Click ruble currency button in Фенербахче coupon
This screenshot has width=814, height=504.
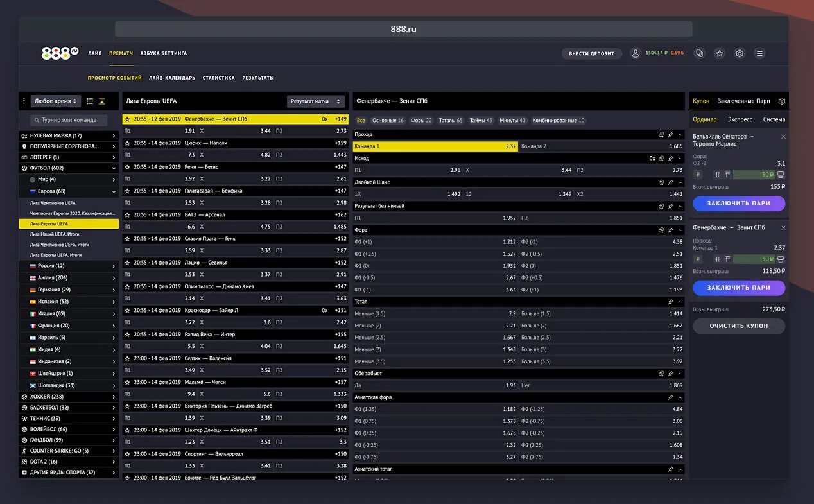[698, 259]
